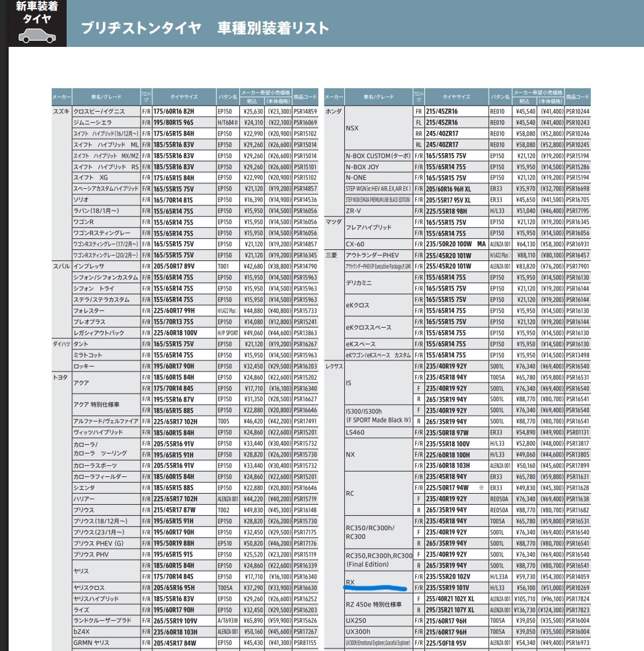Click tire size 215/45R17 87W

(175, 510)
